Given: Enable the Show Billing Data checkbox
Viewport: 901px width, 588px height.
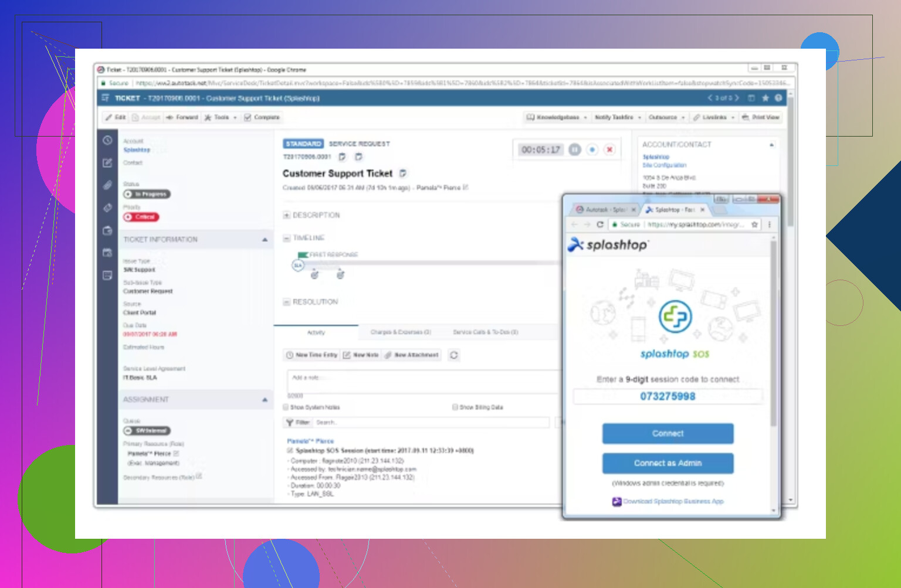Looking at the screenshot, I should click(455, 407).
